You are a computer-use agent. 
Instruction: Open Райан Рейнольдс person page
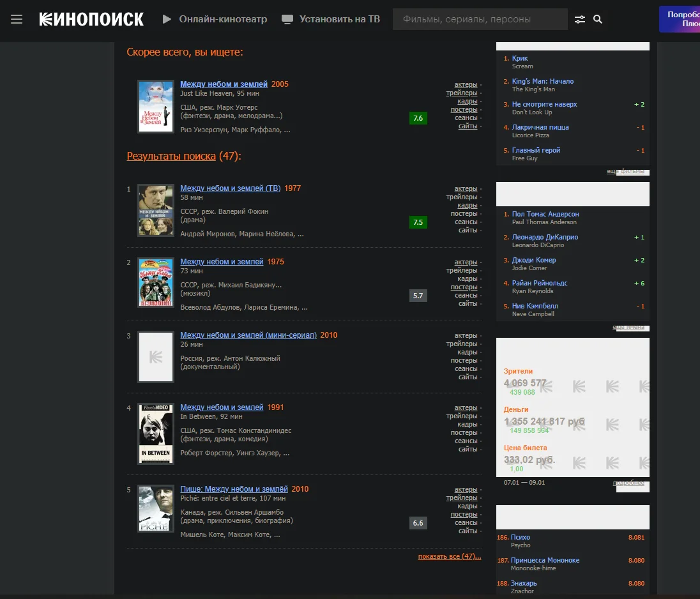tap(539, 283)
